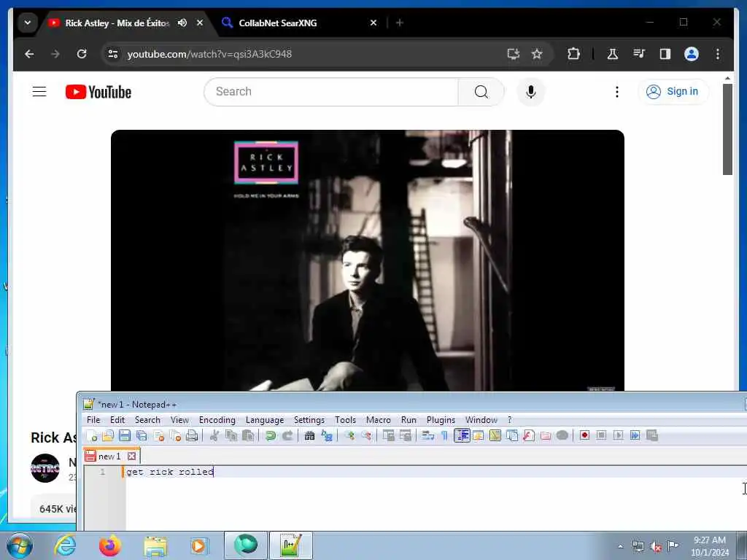Screen dimensions: 747x560
Task: Click the Rick Astley video player
Action: click(x=368, y=260)
